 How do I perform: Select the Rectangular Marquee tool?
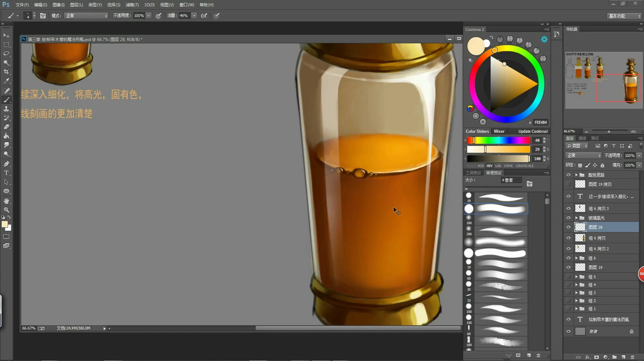pos(6,45)
